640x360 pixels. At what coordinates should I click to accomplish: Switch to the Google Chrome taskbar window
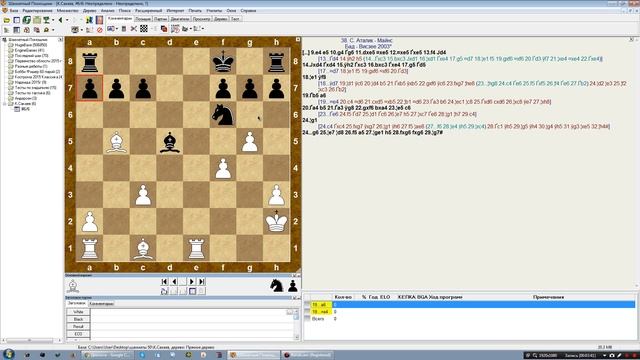coord(107,355)
